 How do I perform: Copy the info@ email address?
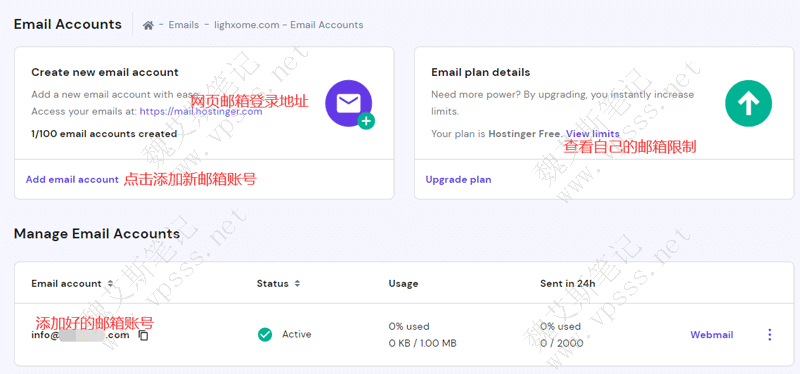pos(144,335)
